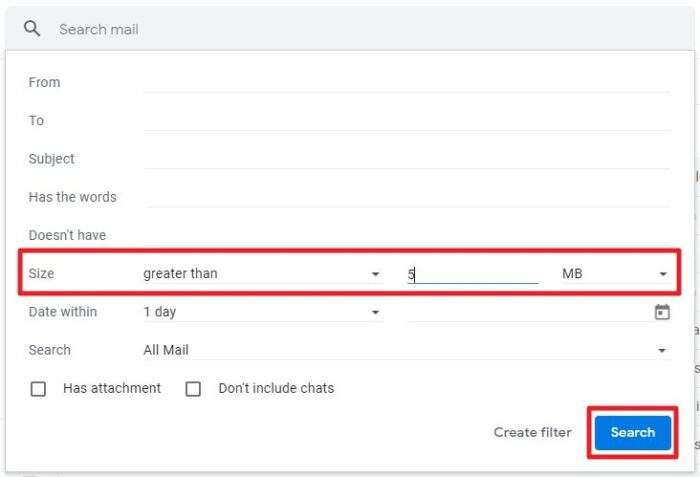Viewport: 700px width, 477px height.
Task: Select the Subject text field
Action: click(406, 159)
